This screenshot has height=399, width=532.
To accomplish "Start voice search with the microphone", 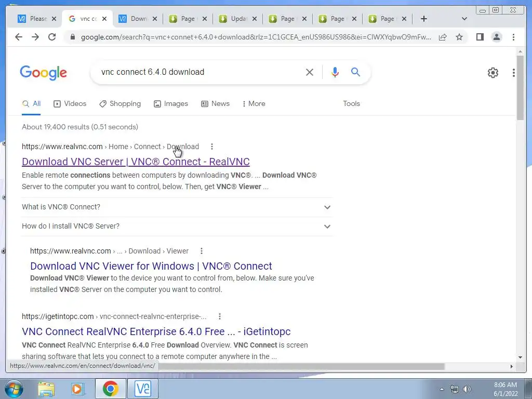I will pyautogui.click(x=335, y=72).
